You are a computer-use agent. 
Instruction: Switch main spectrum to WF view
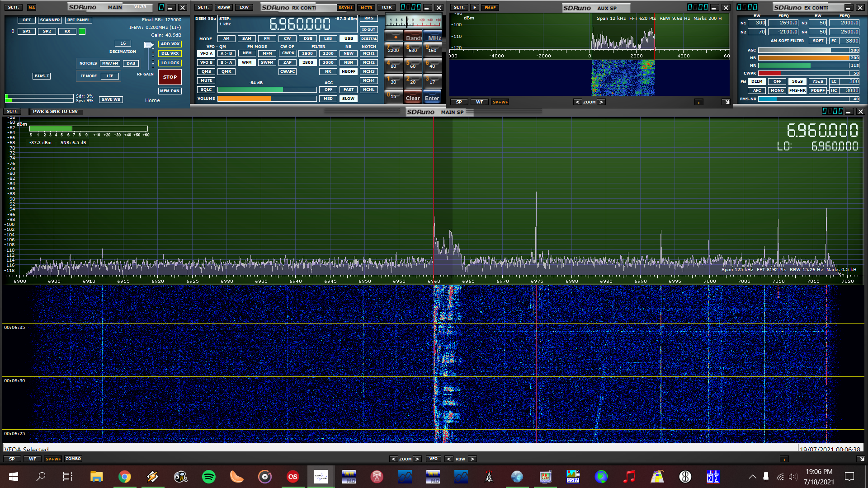tap(33, 459)
